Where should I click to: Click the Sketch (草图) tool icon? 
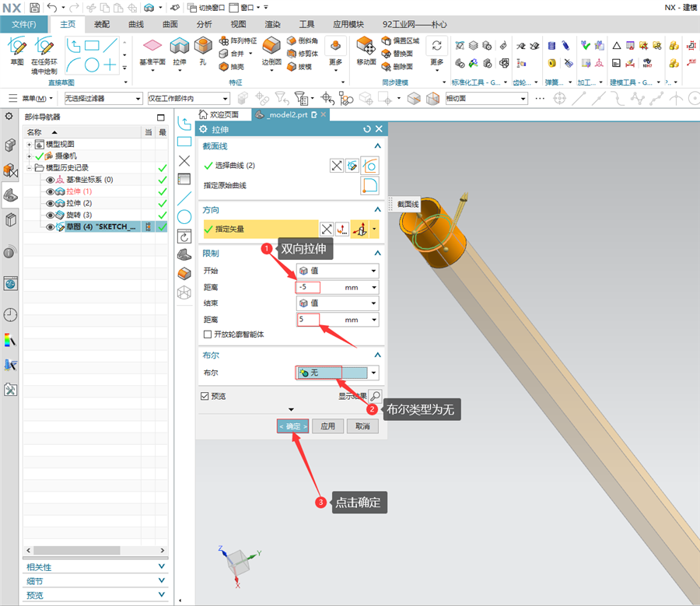click(17, 47)
